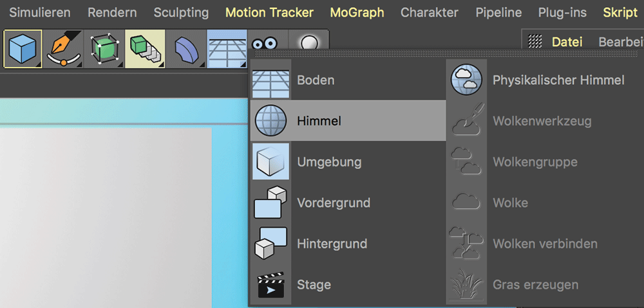Click the Light object sphere icon

coord(309,42)
